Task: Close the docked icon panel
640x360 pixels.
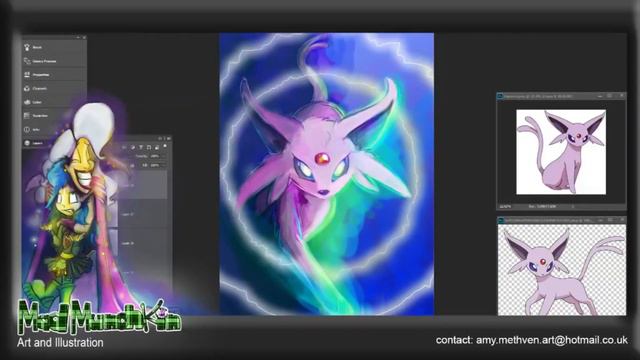Action: tap(84, 38)
